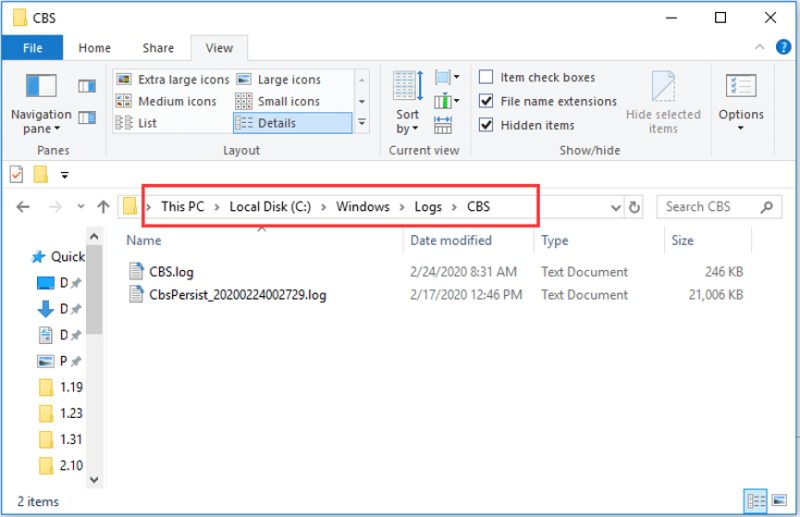Image resolution: width=800 pixels, height=517 pixels.
Task: Open address bar history dropdown
Action: click(x=615, y=207)
